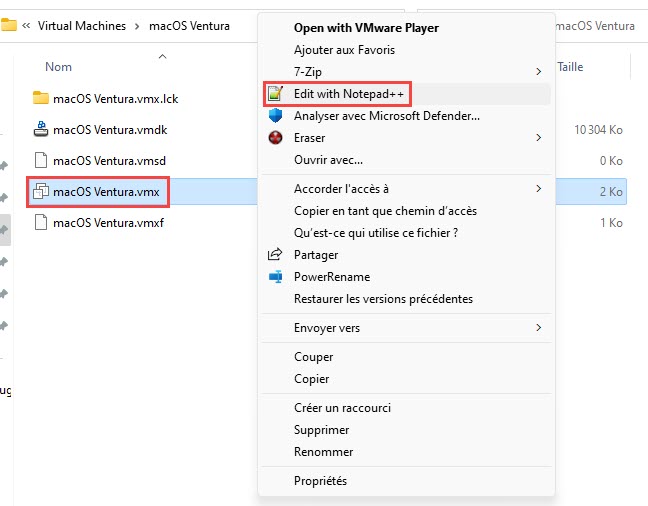Click the red Eraser icon
The height and width of the screenshot is (506, 648).
(x=275, y=137)
